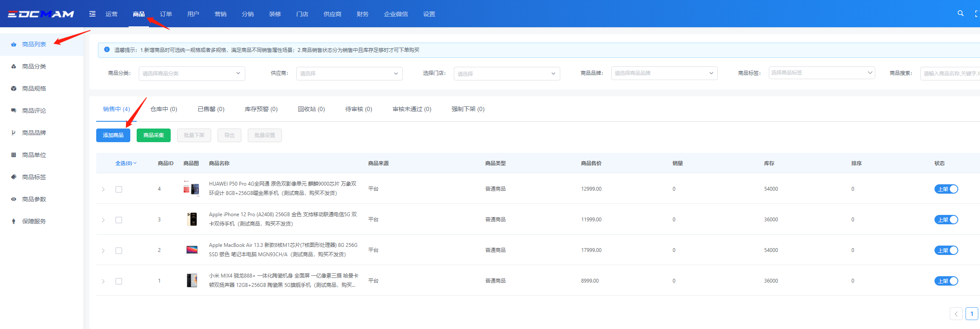Click the HUAWEI P50 Pro product thumbnail

(x=192, y=189)
